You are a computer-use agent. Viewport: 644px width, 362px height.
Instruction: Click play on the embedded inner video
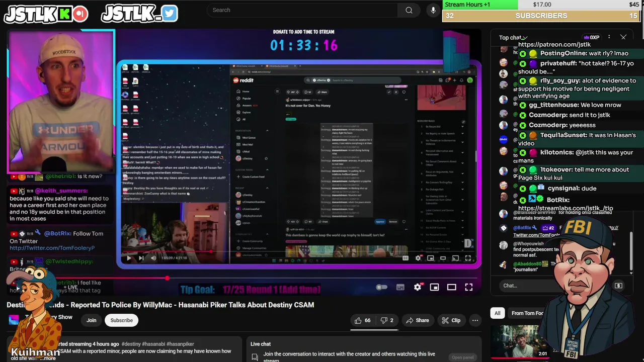(x=129, y=258)
